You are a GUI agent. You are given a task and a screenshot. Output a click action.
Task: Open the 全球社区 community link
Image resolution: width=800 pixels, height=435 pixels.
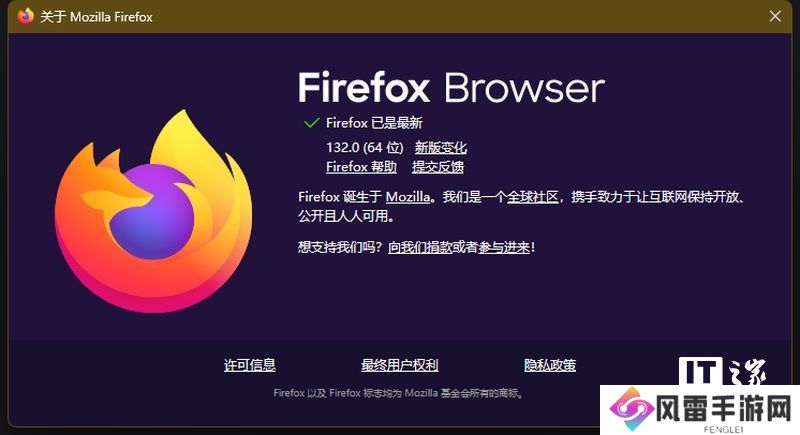(533, 197)
